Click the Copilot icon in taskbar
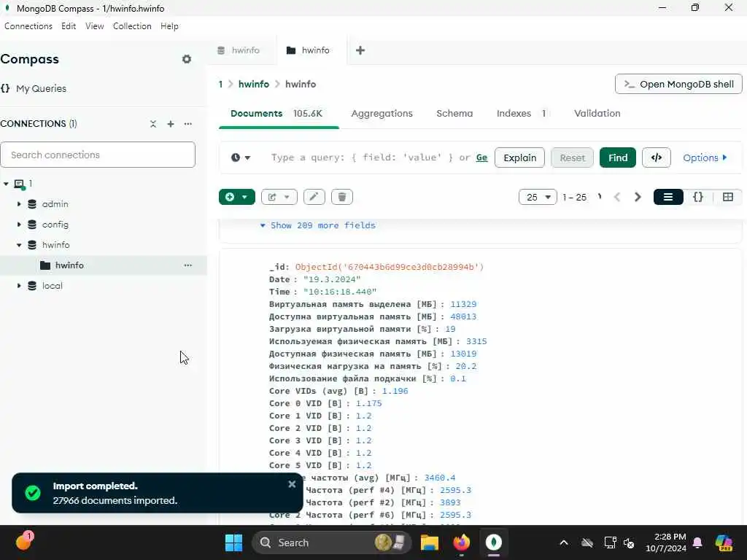This screenshot has height=560, width=747. [724, 542]
